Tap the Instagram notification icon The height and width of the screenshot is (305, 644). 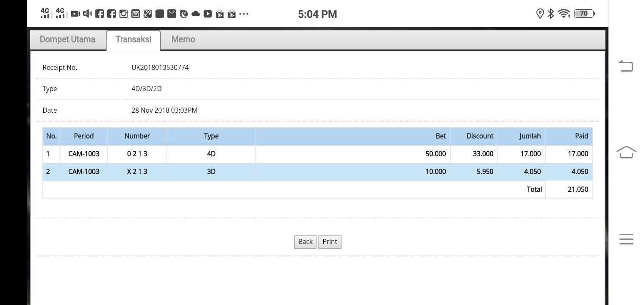coord(123,14)
